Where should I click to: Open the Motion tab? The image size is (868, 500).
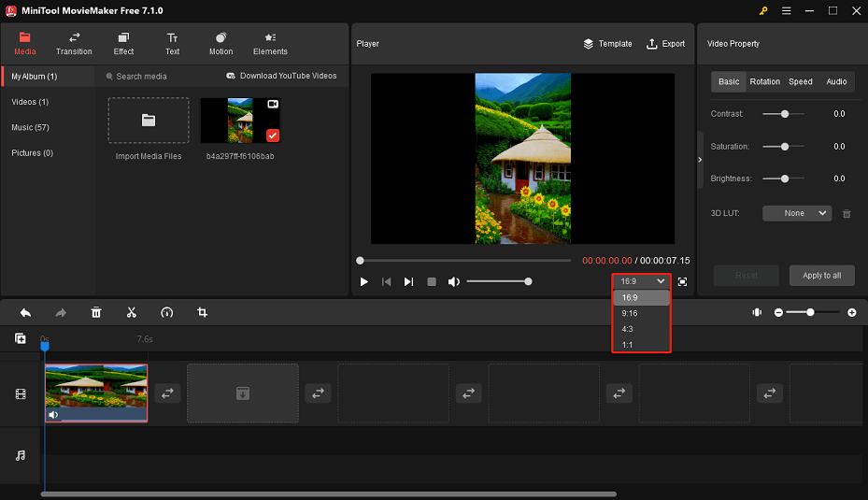pyautogui.click(x=221, y=44)
